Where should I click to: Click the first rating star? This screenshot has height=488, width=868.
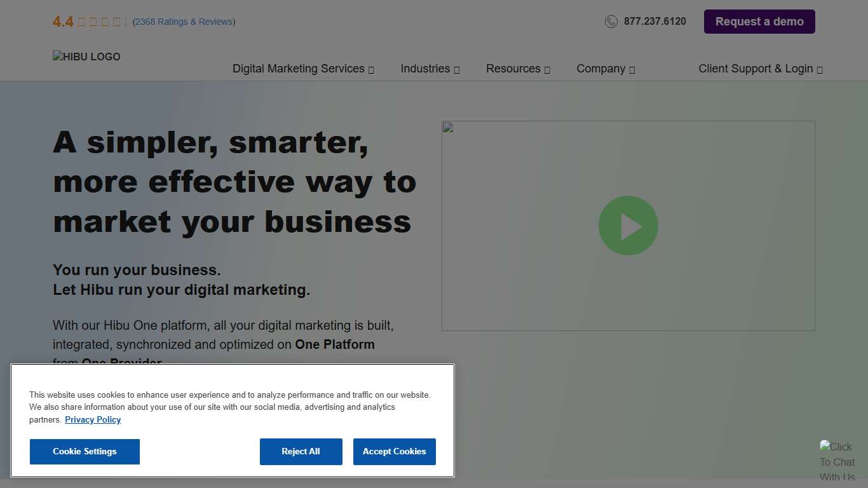coord(82,21)
